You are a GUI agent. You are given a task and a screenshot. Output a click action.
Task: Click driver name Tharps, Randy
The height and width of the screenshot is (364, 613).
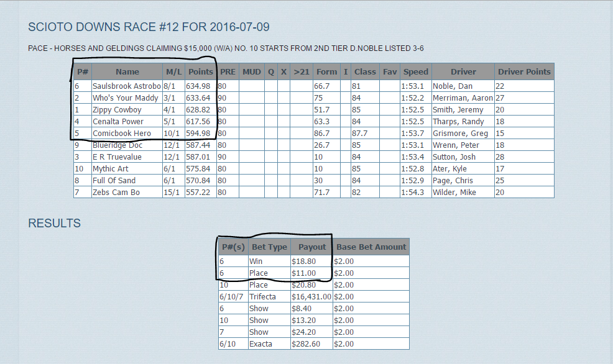point(458,122)
